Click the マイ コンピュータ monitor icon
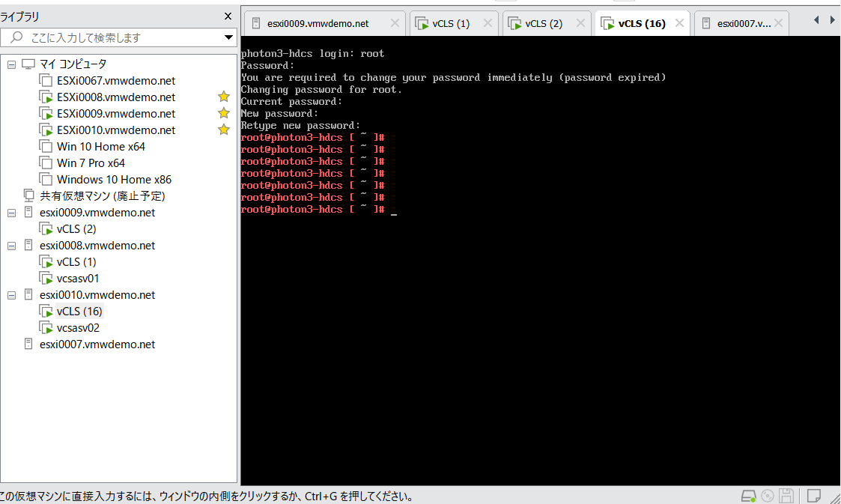Image resolution: width=841 pixels, height=504 pixels. coord(28,64)
